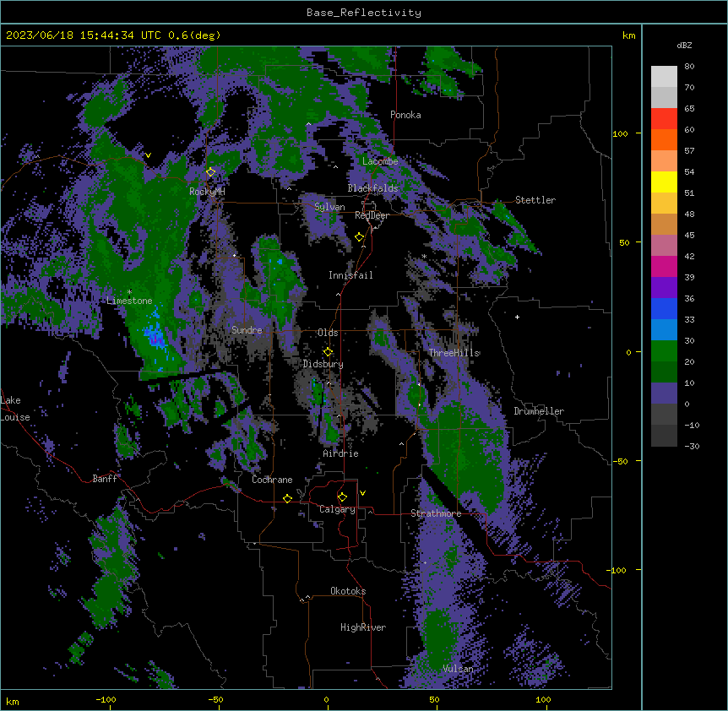This screenshot has width=728, height=711.
Task: Click the Lacombe city label
Action: pyautogui.click(x=380, y=161)
